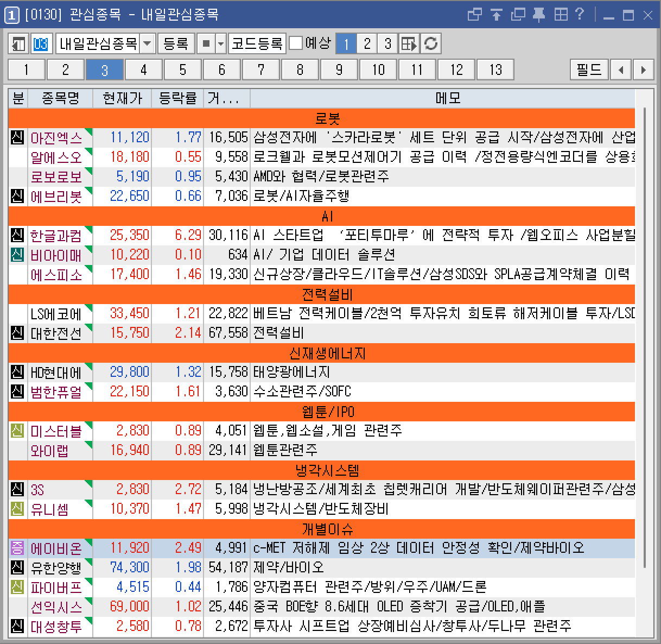
Task: Click the change rate 6.29
Action: click(x=188, y=235)
